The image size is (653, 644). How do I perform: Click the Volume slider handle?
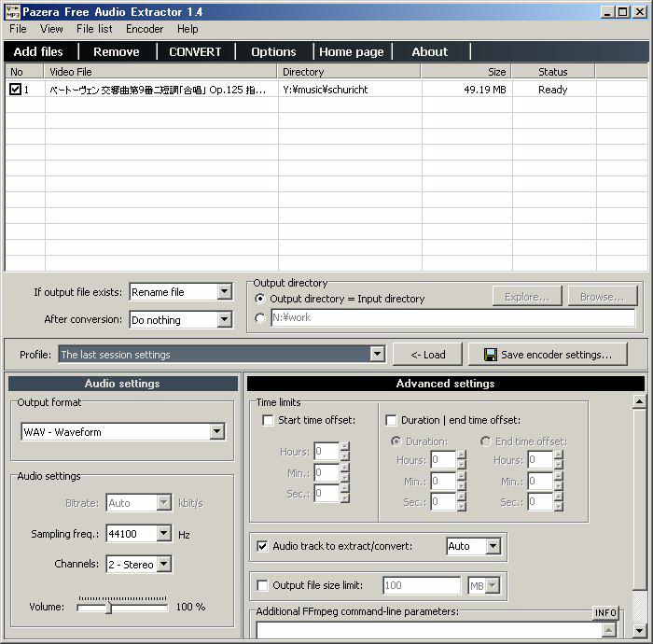point(109,608)
